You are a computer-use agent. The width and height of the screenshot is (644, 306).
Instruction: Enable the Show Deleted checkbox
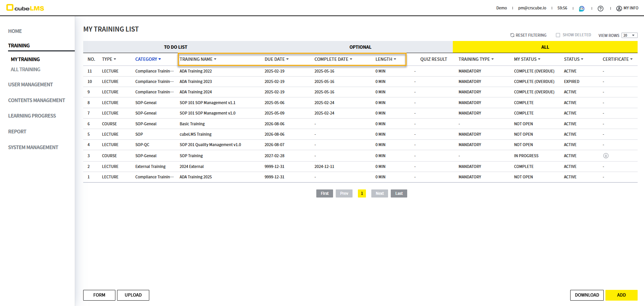558,35
